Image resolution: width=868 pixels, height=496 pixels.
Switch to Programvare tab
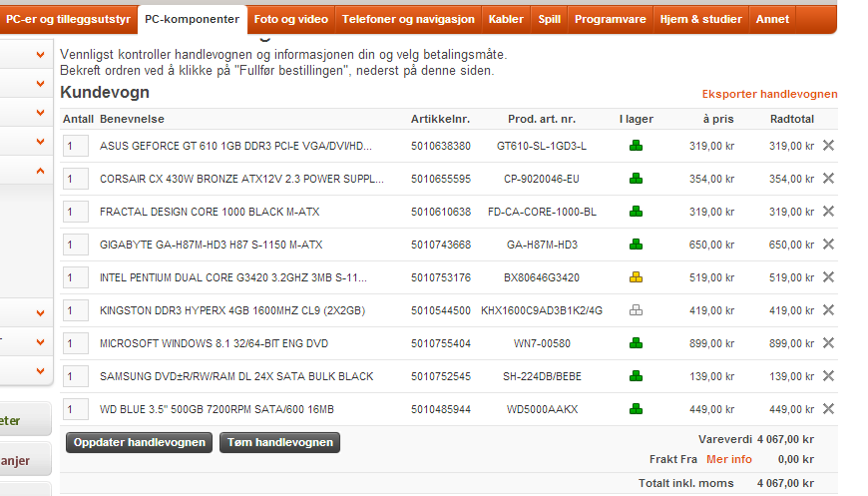[610, 19]
